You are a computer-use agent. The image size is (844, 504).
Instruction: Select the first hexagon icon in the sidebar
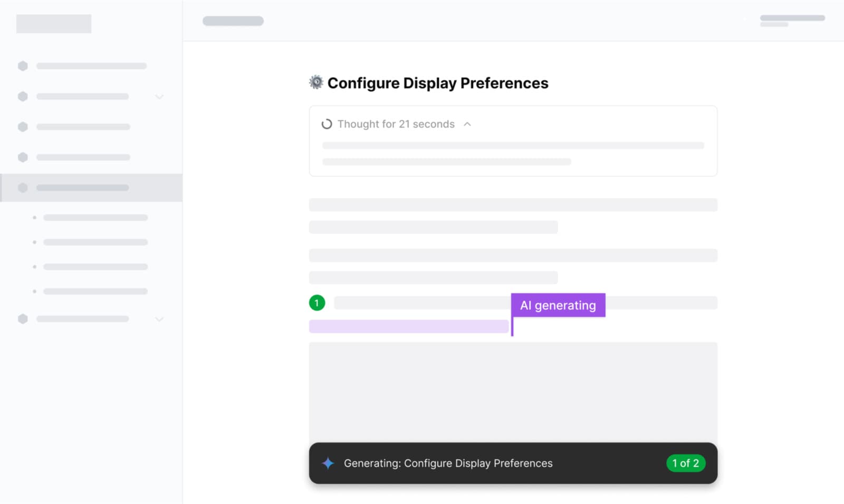[23, 65]
